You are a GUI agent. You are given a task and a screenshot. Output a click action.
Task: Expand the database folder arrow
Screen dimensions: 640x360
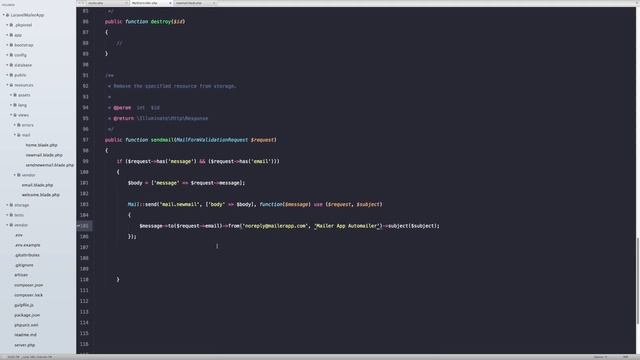7,65
